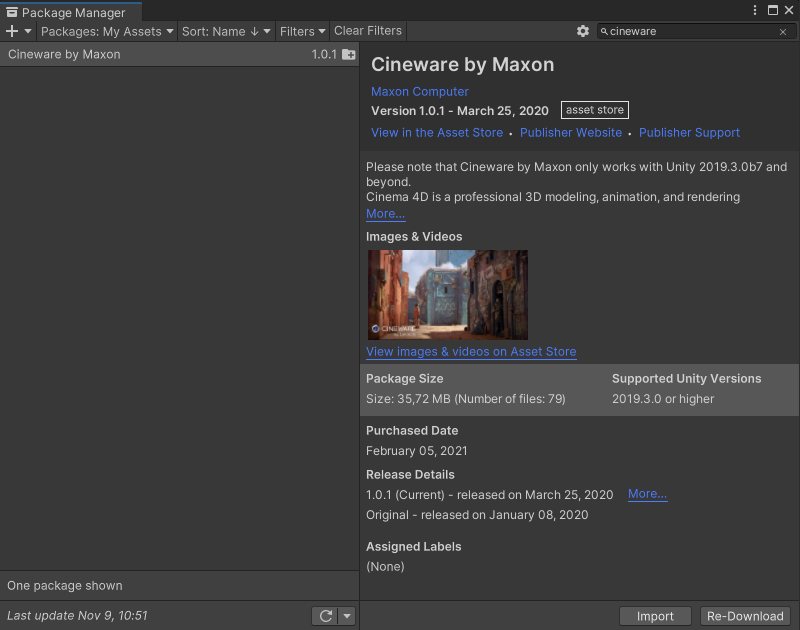
Task: Select the Package Manager window tab
Action: (70, 12)
